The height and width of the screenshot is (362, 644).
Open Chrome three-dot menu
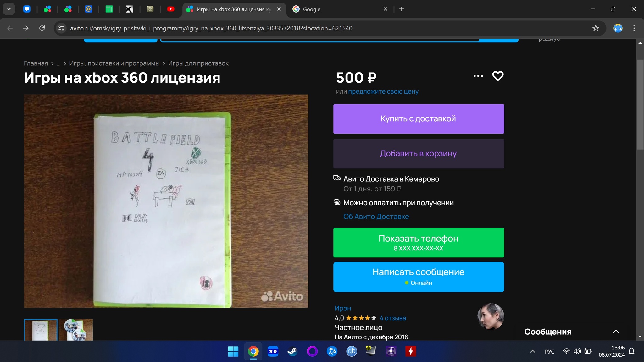pyautogui.click(x=634, y=28)
